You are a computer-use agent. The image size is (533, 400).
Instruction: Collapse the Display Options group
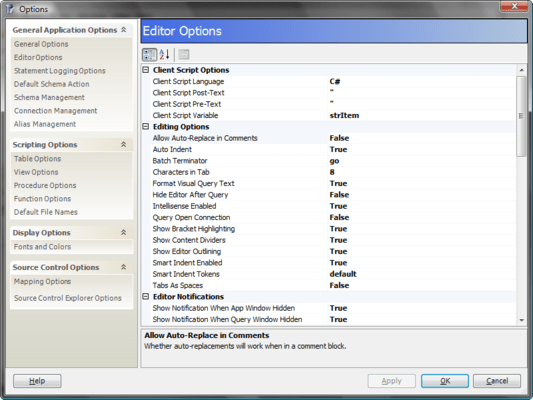pos(124,232)
